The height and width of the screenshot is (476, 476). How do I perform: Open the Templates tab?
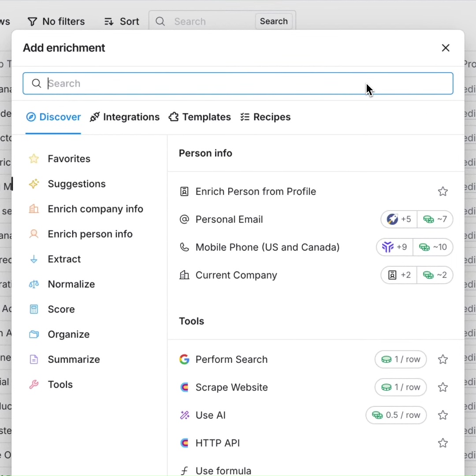point(200,117)
